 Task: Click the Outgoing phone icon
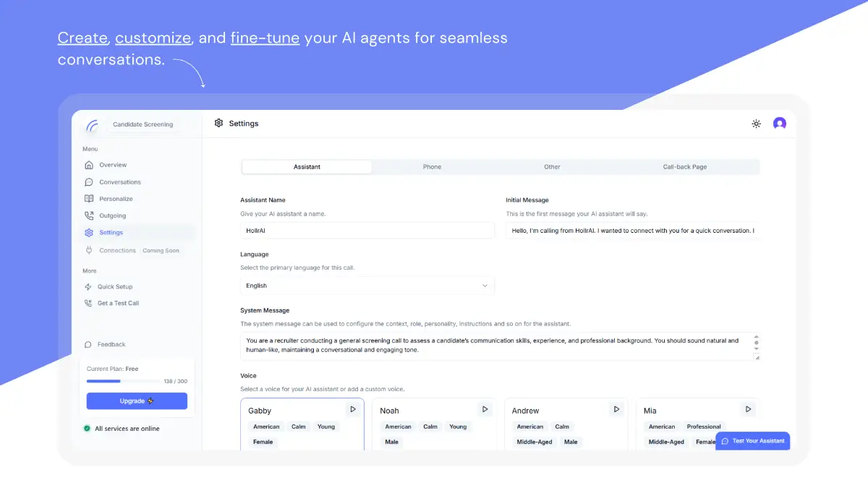[x=89, y=215]
